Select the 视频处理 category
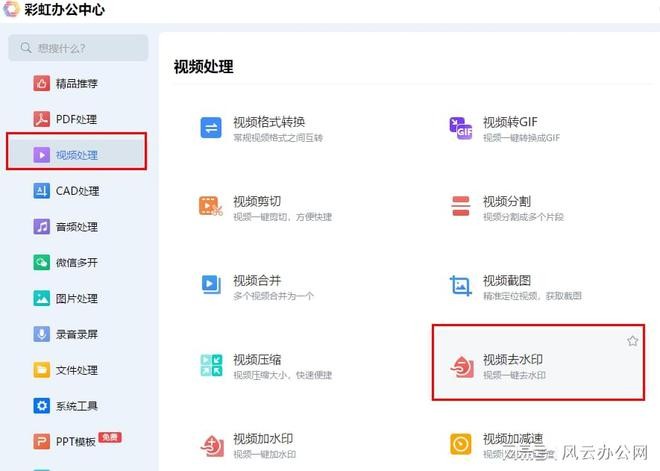The height and width of the screenshot is (471, 660). pos(77,155)
